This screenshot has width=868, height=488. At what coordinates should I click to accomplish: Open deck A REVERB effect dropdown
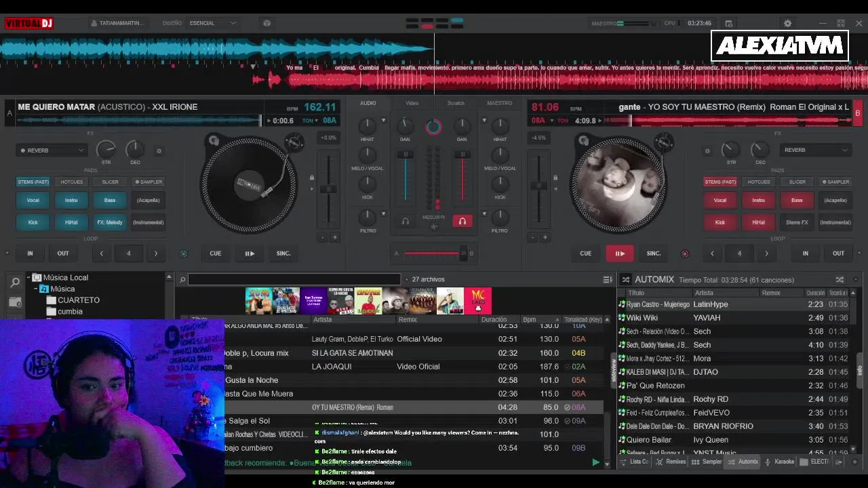(52, 150)
